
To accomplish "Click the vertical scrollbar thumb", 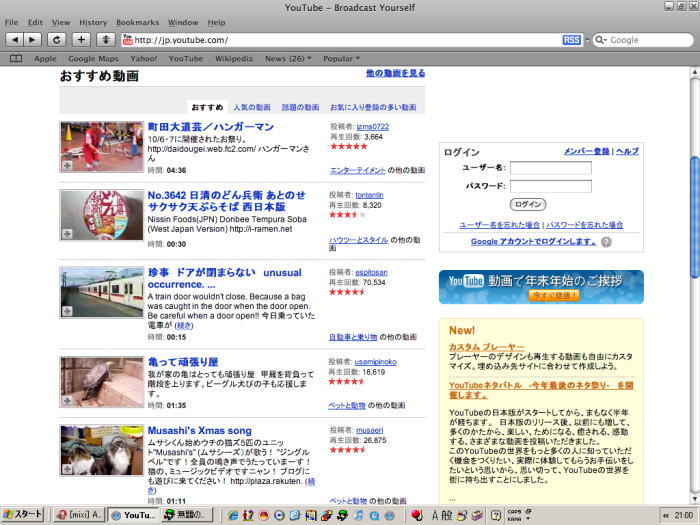I will pos(695,217).
